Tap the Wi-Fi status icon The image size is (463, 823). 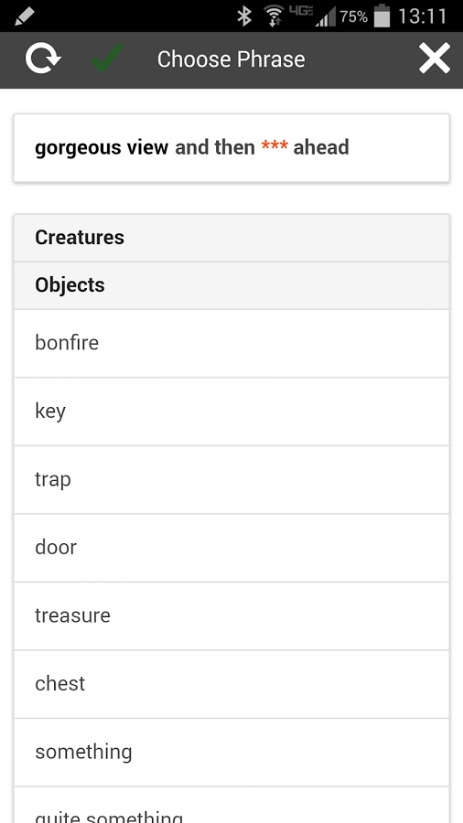click(273, 16)
